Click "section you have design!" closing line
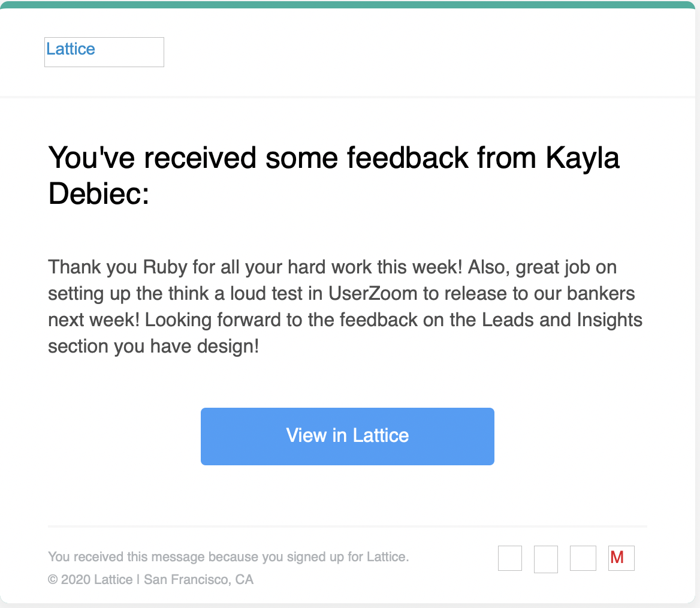 tap(153, 347)
